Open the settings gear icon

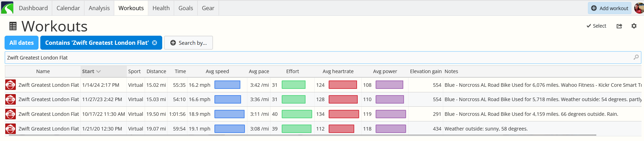pyautogui.click(x=634, y=26)
